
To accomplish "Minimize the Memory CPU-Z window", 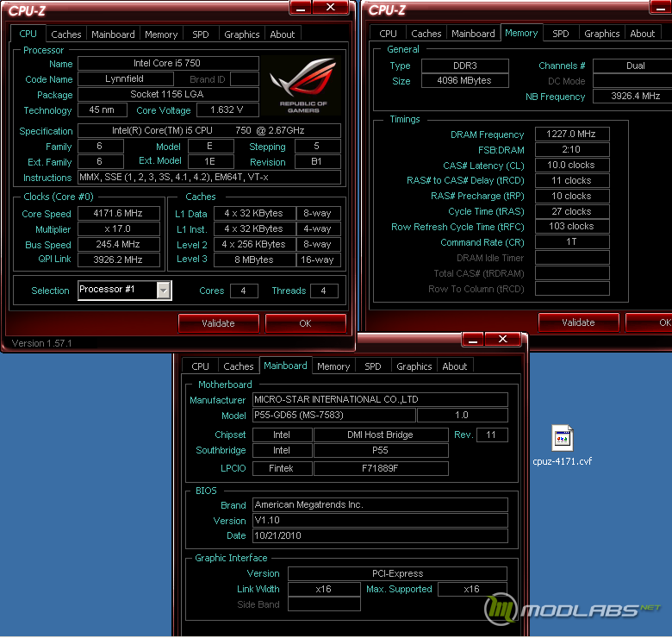I will pos(662,7).
